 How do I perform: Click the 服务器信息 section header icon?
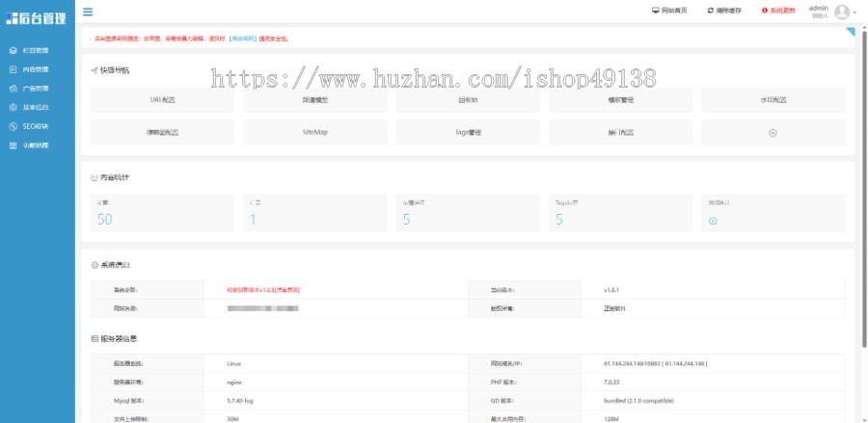coord(95,339)
